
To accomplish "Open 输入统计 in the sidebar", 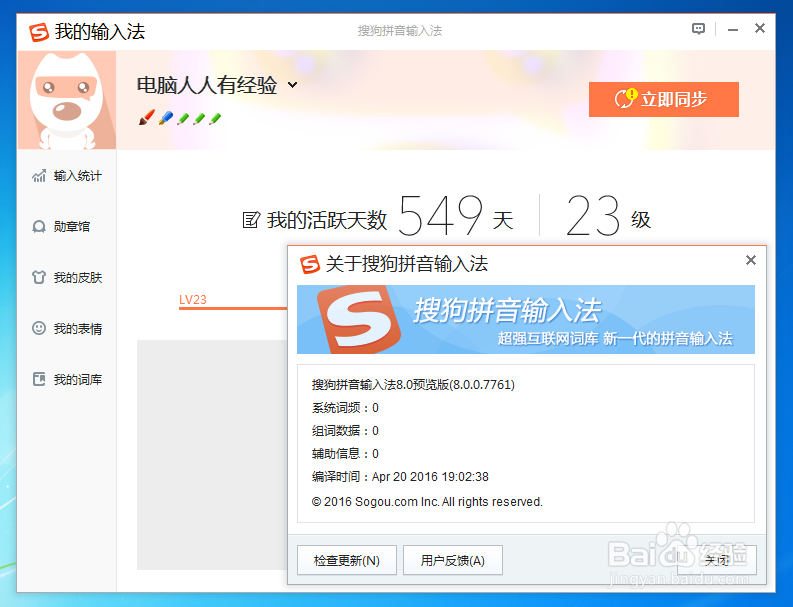I will (67, 176).
